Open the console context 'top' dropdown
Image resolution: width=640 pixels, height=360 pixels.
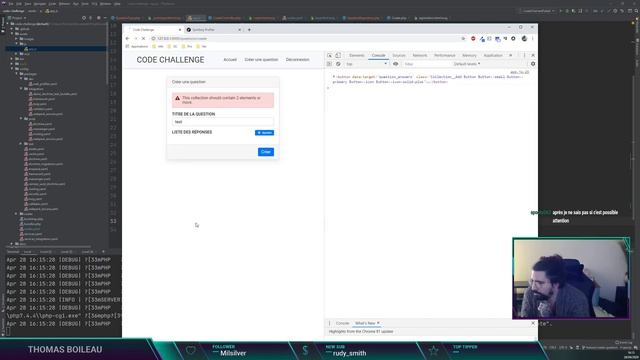(366, 64)
